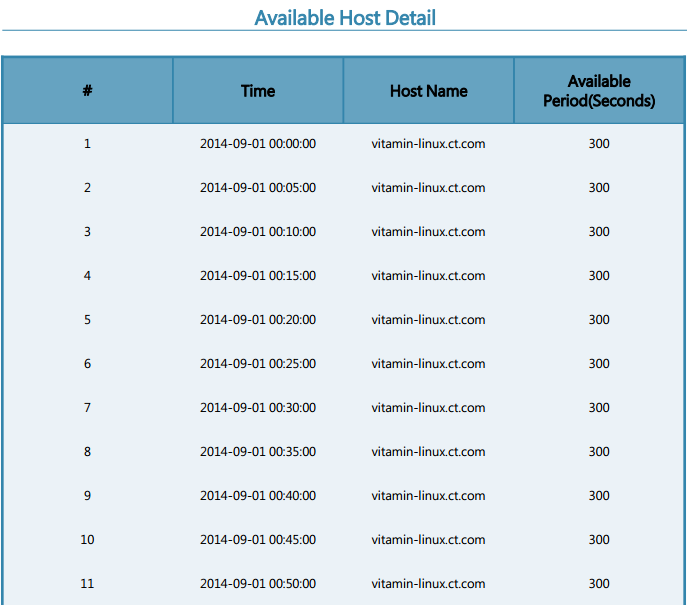Select row number 7 cell

click(87, 407)
